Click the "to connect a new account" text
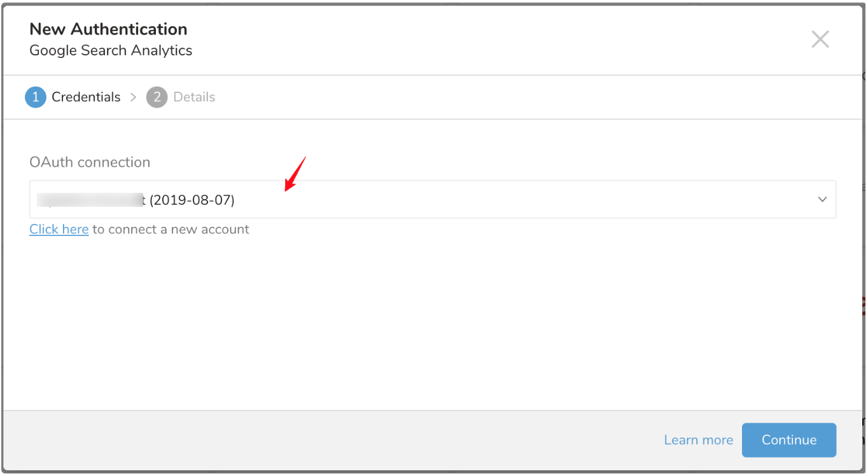The image size is (868, 476). [171, 230]
